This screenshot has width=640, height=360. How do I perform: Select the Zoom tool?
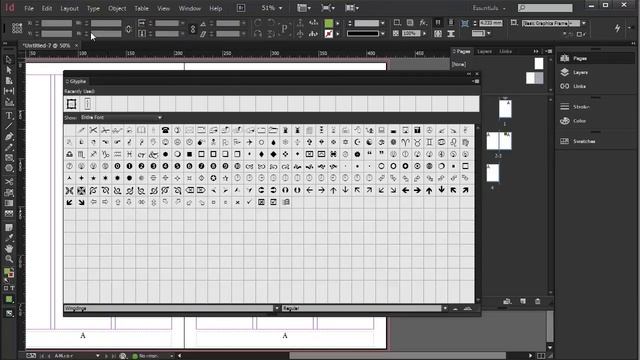click(x=9, y=259)
